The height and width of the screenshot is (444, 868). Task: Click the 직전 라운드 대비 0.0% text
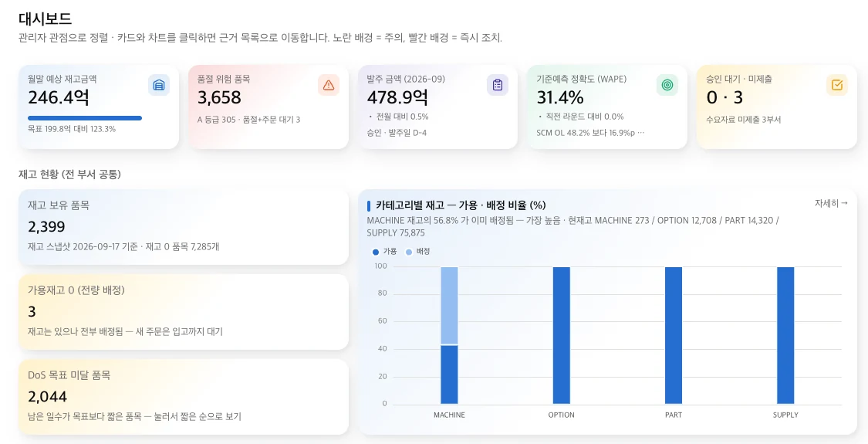tap(583, 117)
